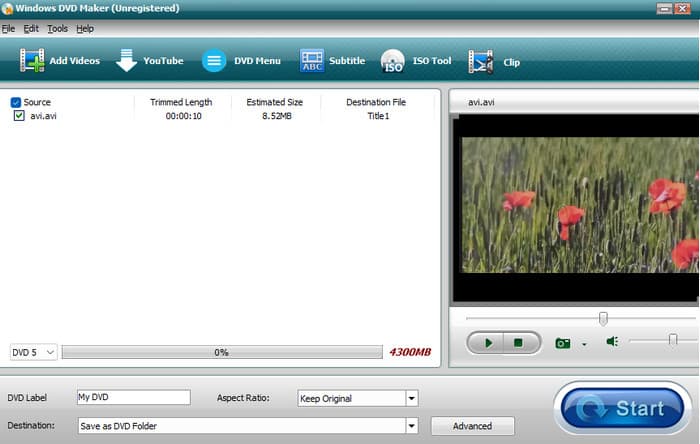The height and width of the screenshot is (444, 700).
Task: Take a snapshot with the camera icon
Action: (563, 343)
